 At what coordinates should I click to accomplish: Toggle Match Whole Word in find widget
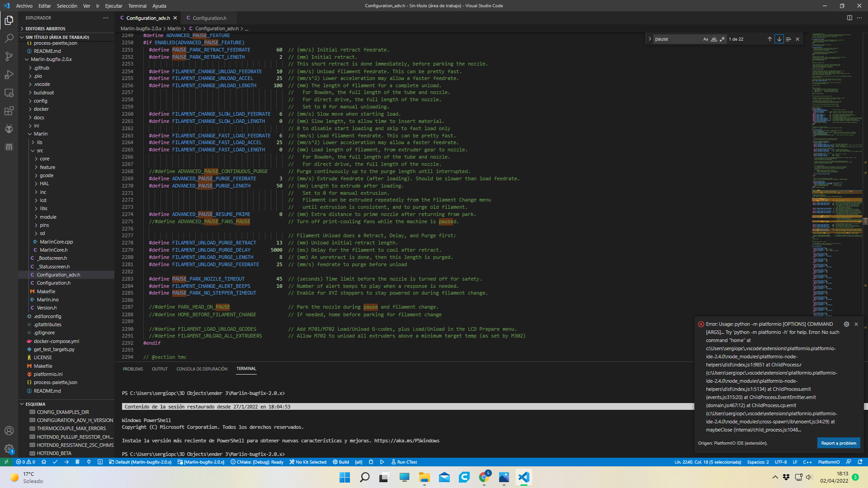714,39
